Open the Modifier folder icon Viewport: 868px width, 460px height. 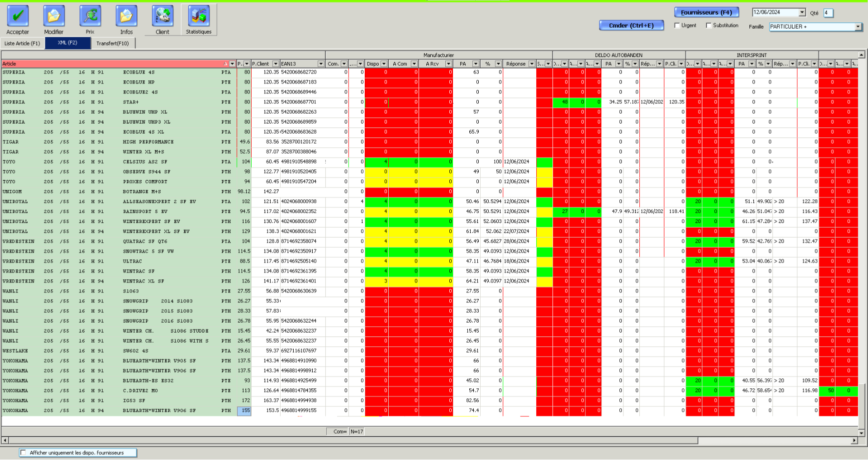(54, 16)
